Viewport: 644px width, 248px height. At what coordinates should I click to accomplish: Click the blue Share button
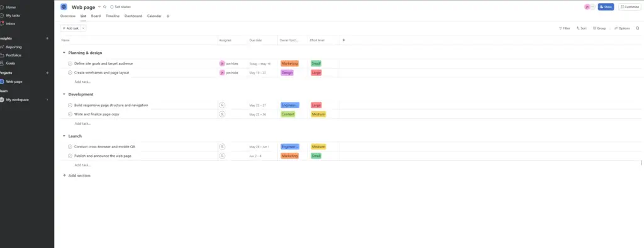606,7
